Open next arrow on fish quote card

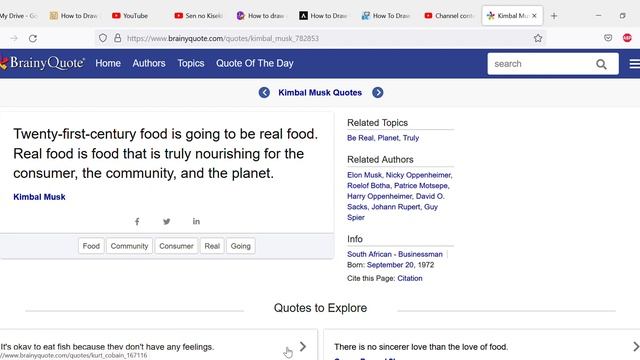(302, 347)
